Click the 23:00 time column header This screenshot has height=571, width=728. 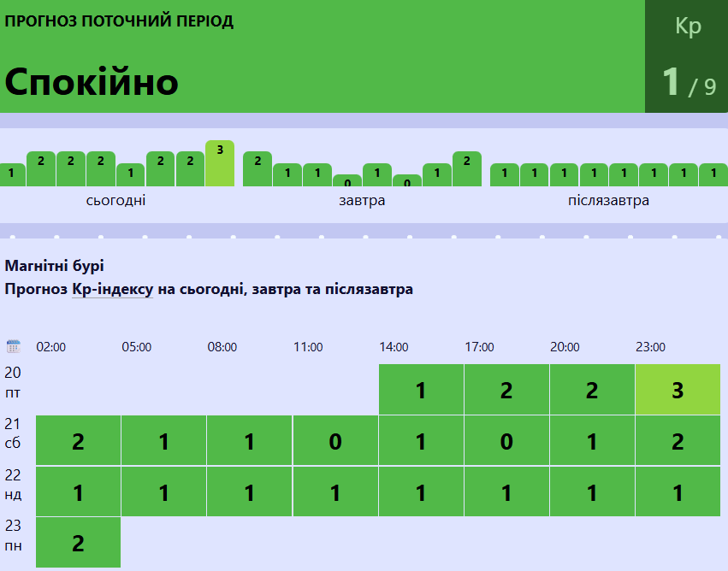tap(650, 347)
